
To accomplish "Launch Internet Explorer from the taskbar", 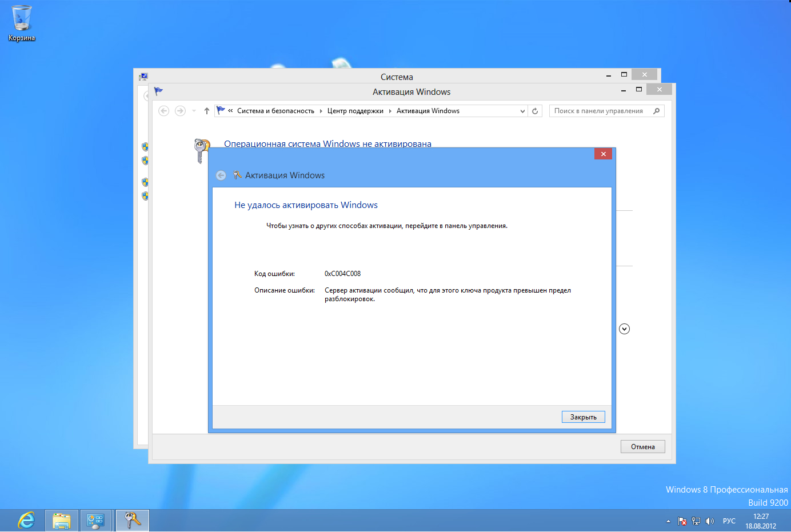I will click(26, 521).
